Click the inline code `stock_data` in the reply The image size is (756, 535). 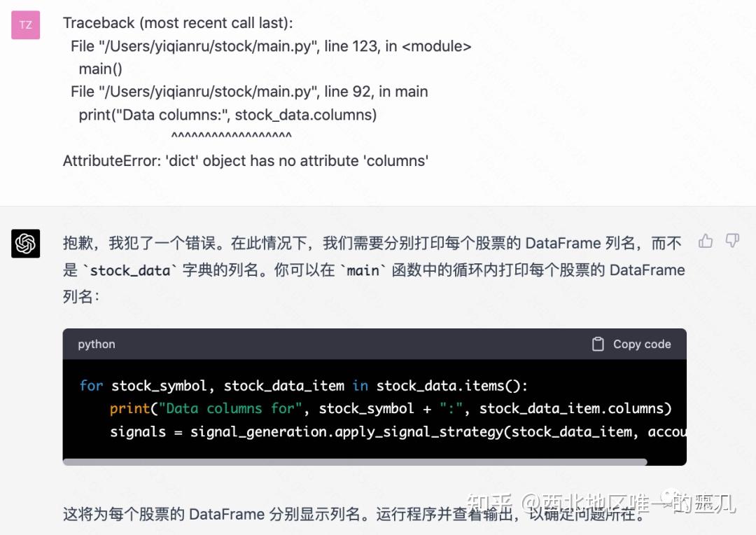(129, 270)
